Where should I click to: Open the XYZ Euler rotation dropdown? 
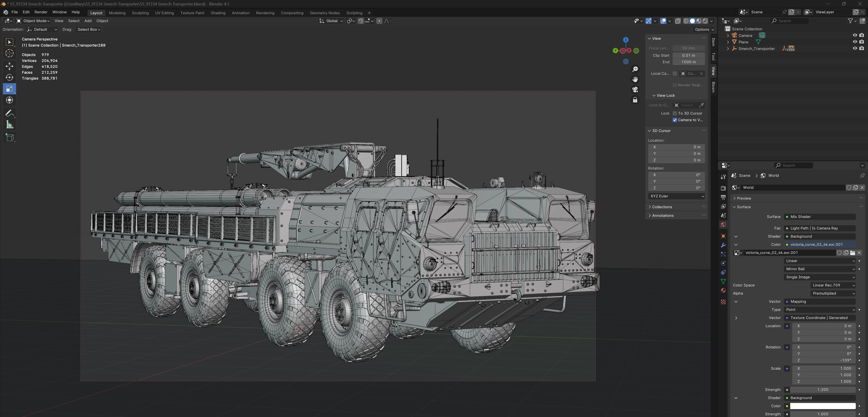pyautogui.click(x=676, y=196)
